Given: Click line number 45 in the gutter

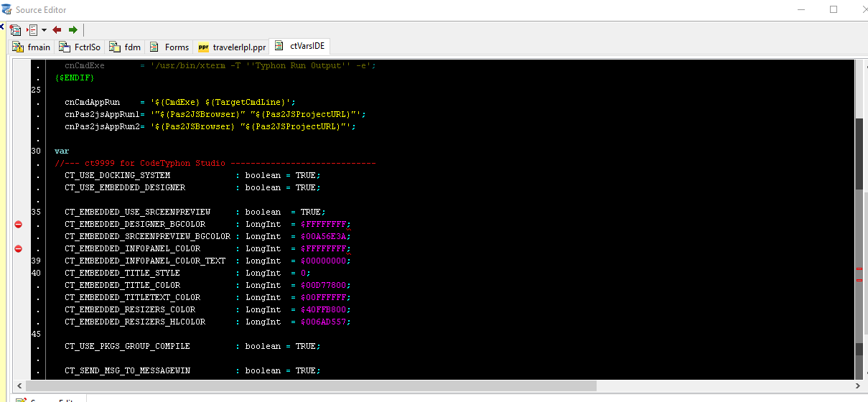Looking at the screenshot, I should pos(36,334).
